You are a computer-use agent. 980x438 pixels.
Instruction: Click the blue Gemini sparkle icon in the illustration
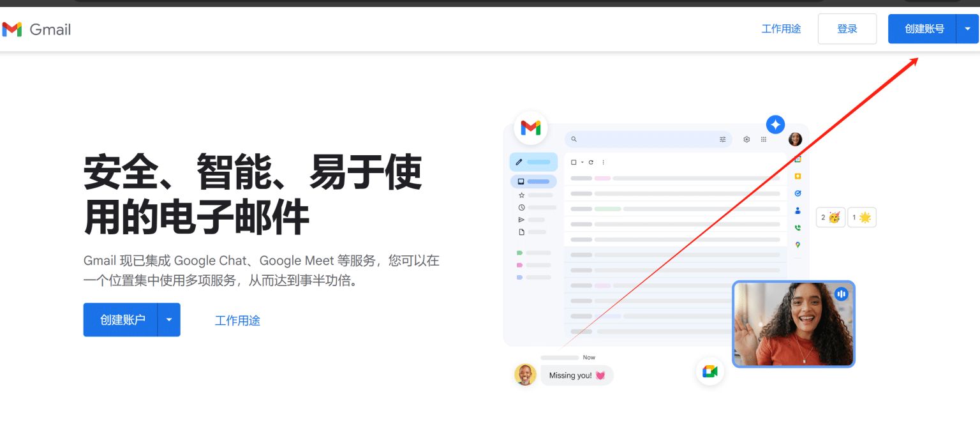coord(775,125)
